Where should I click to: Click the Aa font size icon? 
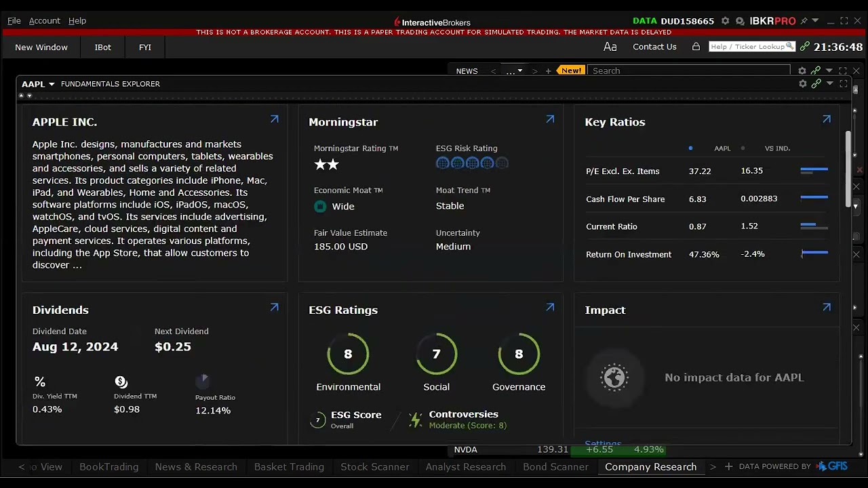[x=610, y=47]
